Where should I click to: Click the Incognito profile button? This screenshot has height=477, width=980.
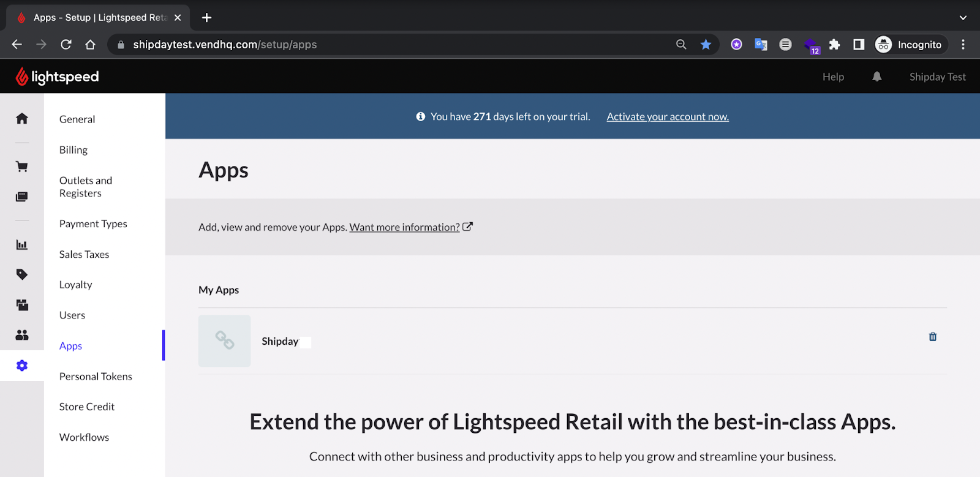pos(910,44)
